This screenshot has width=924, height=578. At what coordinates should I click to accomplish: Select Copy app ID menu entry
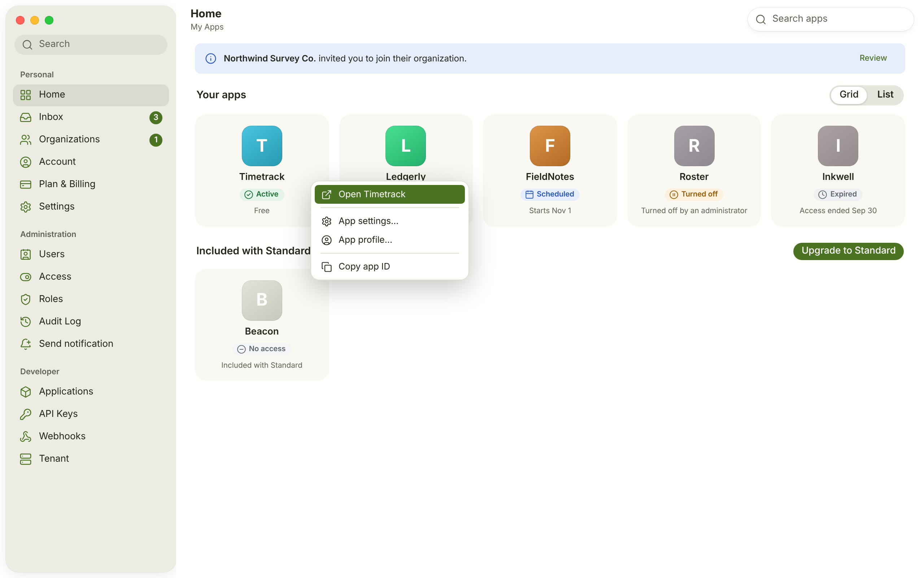pyautogui.click(x=389, y=267)
